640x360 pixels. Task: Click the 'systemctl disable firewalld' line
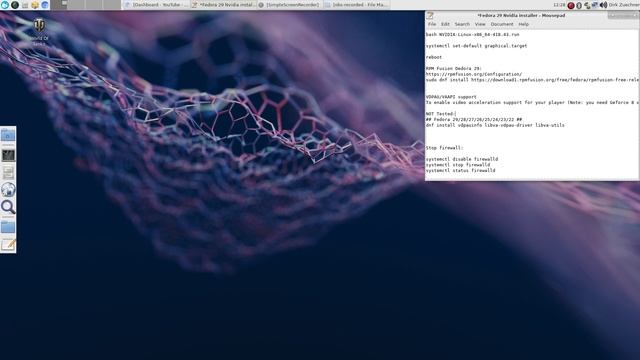tap(462, 159)
